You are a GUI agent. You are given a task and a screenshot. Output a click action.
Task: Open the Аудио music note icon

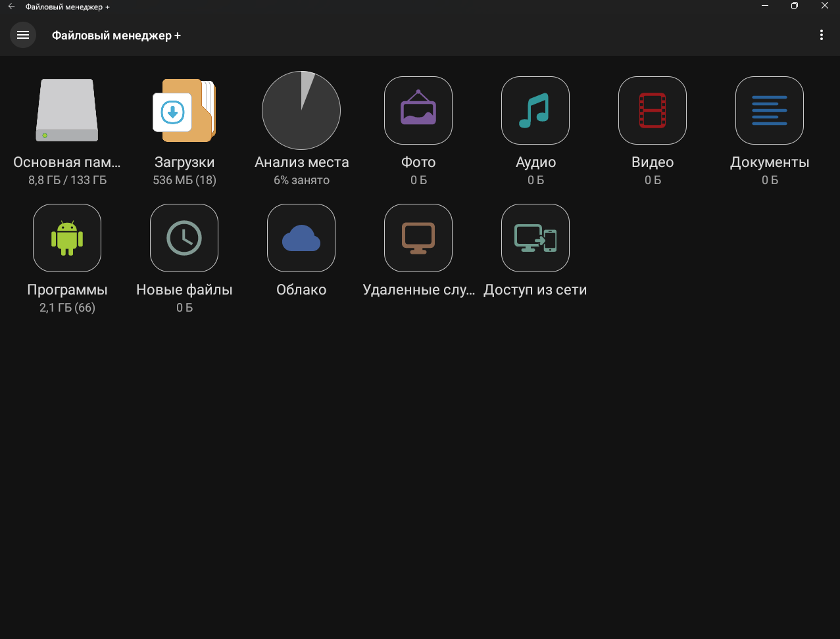tap(535, 110)
